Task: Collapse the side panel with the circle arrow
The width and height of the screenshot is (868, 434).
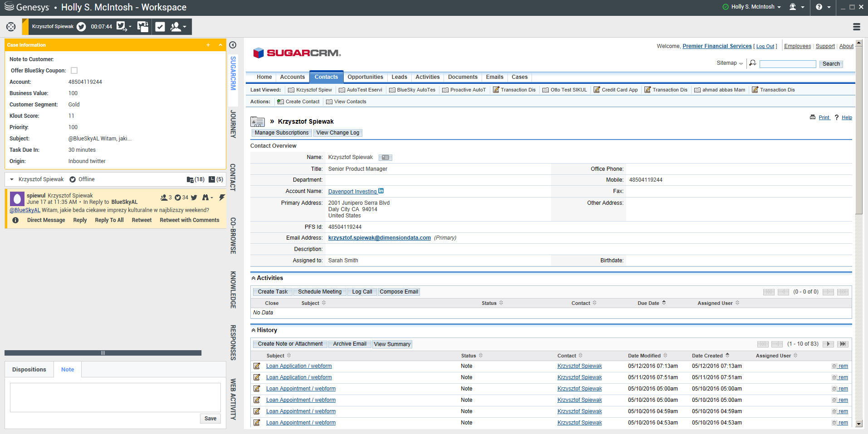Action: pos(233,45)
